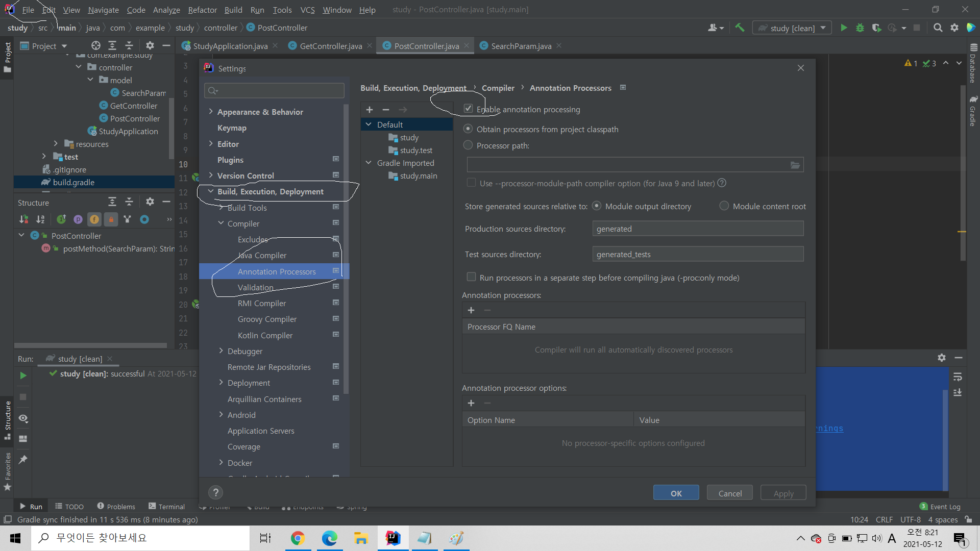This screenshot has height=551, width=980.
Task: Select Processor path radio button
Action: tap(468, 145)
